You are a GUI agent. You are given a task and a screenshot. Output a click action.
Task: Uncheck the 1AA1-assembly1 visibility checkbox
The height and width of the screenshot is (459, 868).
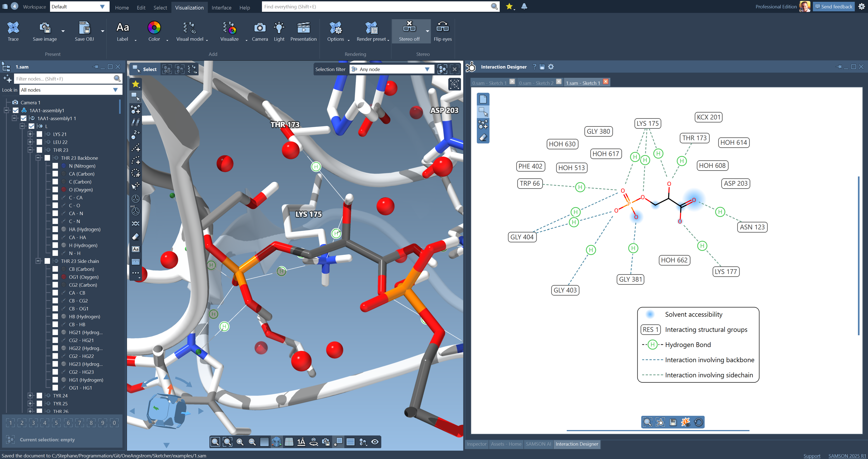pyautogui.click(x=15, y=110)
